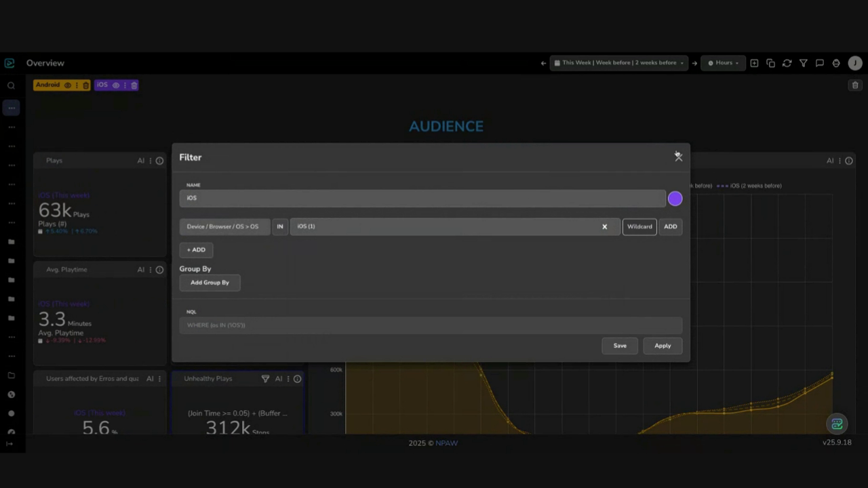
Task: Open the filter funnel icon in top toolbar
Action: pos(803,63)
